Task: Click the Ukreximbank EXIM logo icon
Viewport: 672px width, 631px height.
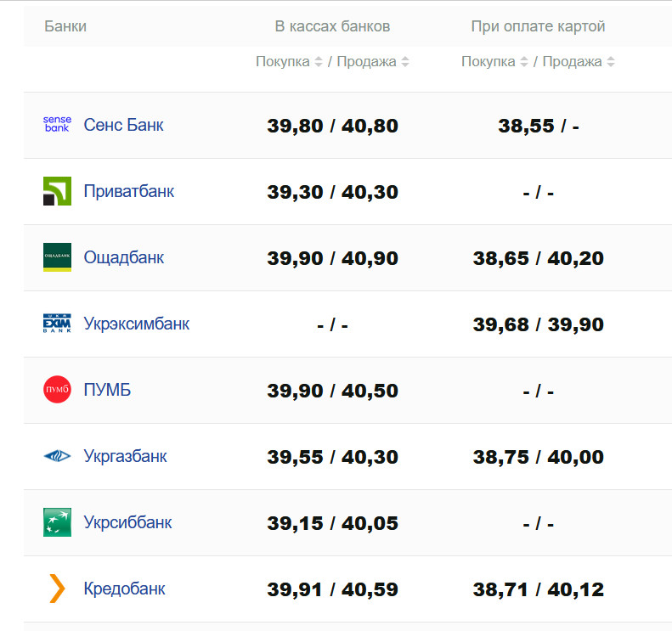Action: tap(57, 324)
